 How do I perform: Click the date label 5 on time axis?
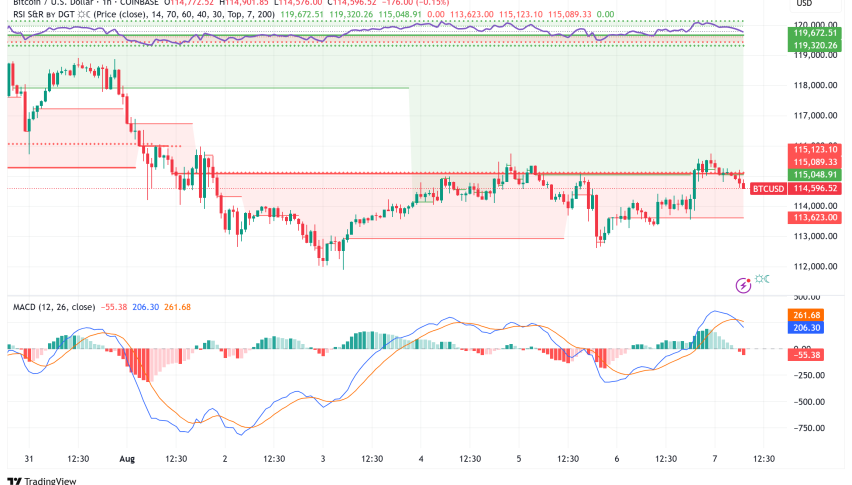(x=518, y=459)
